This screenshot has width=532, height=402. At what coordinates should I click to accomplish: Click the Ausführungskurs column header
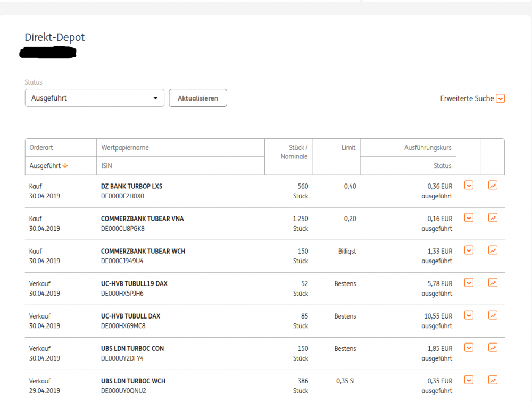click(428, 148)
